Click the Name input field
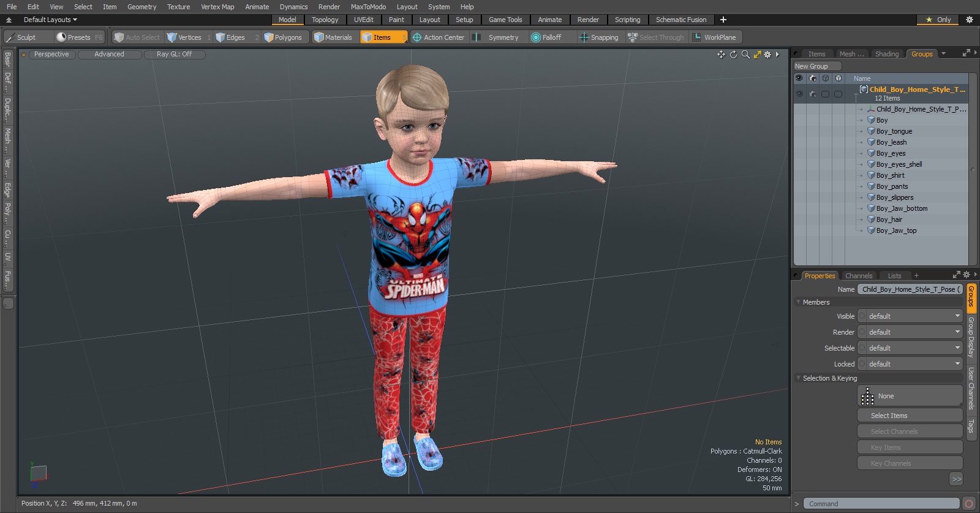 coord(910,289)
